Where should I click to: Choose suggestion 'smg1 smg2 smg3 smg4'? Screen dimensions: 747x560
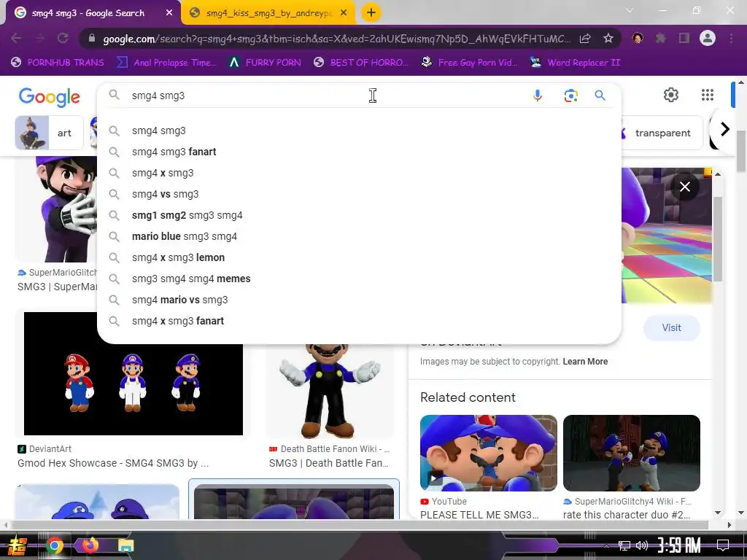(359, 215)
